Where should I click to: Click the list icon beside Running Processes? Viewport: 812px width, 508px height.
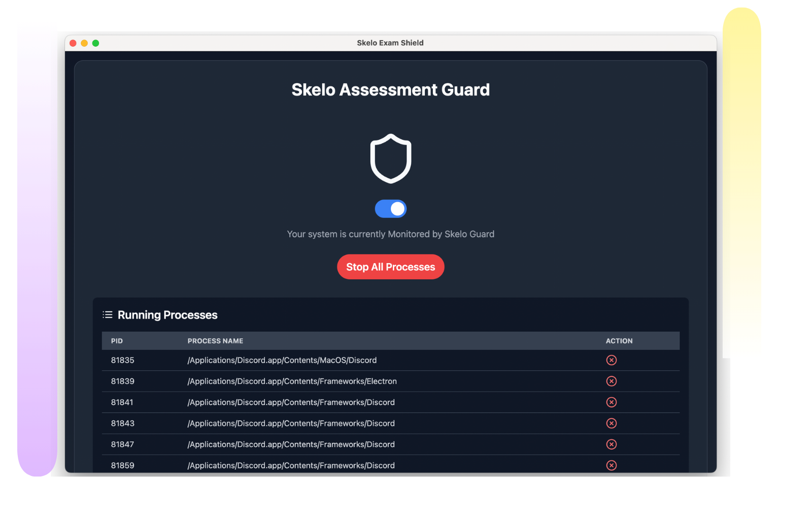point(108,315)
